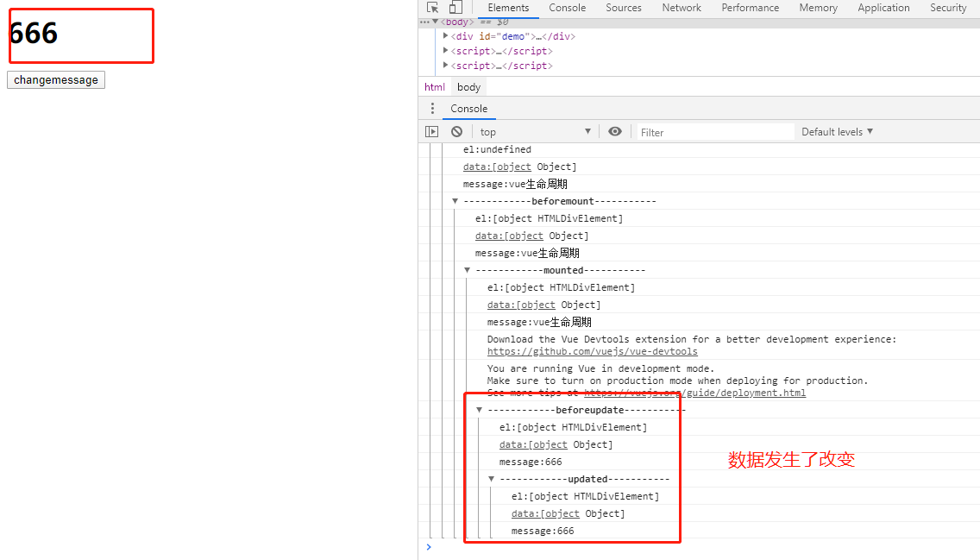Expand the div id="demo" node
The height and width of the screenshot is (560, 980).
[x=445, y=36]
